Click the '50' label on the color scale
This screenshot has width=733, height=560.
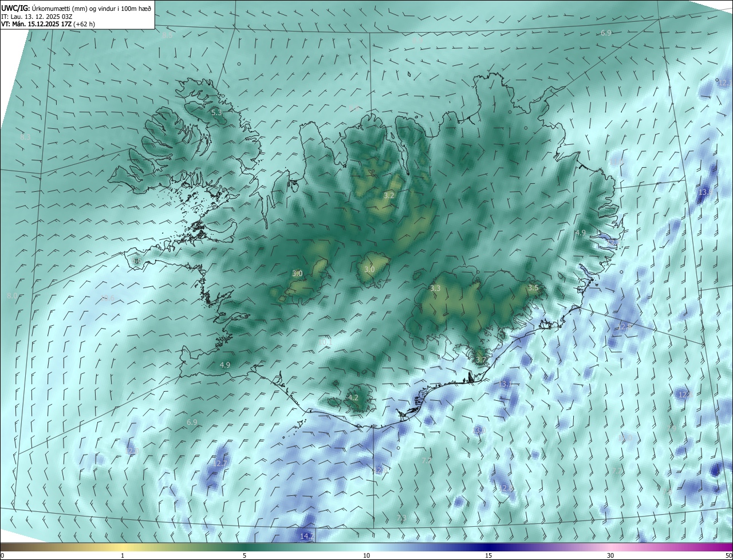click(728, 555)
